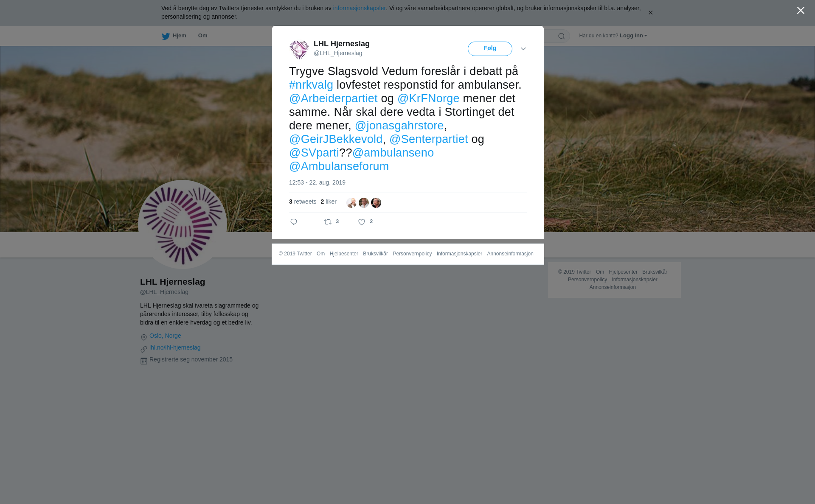This screenshot has height=504, width=815.
Task: Open the Om item in top navigation
Action: [x=202, y=36]
